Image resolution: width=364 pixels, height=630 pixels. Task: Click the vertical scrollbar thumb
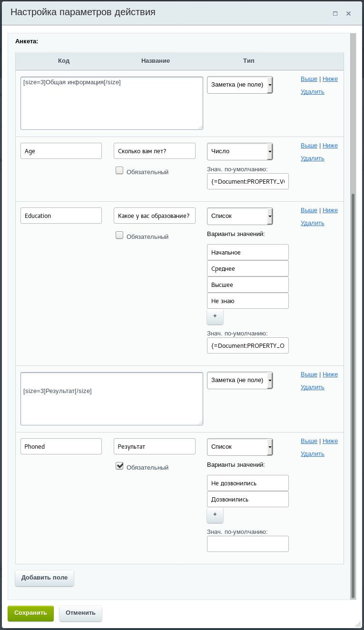353,395
